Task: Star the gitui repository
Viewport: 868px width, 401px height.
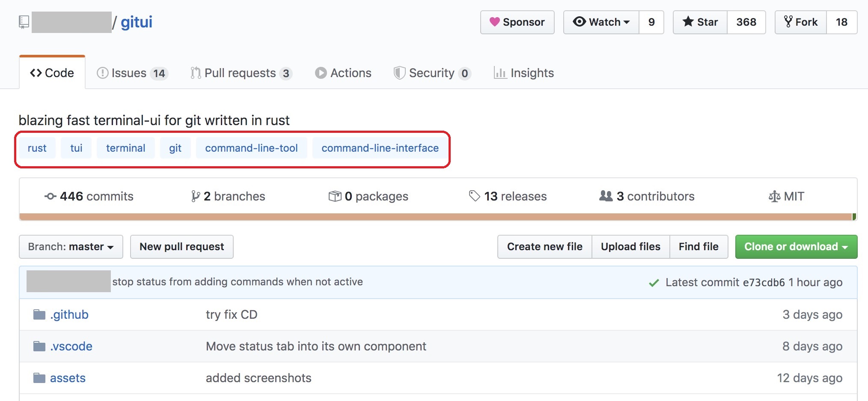Action: pyautogui.click(x=700, y=22)
